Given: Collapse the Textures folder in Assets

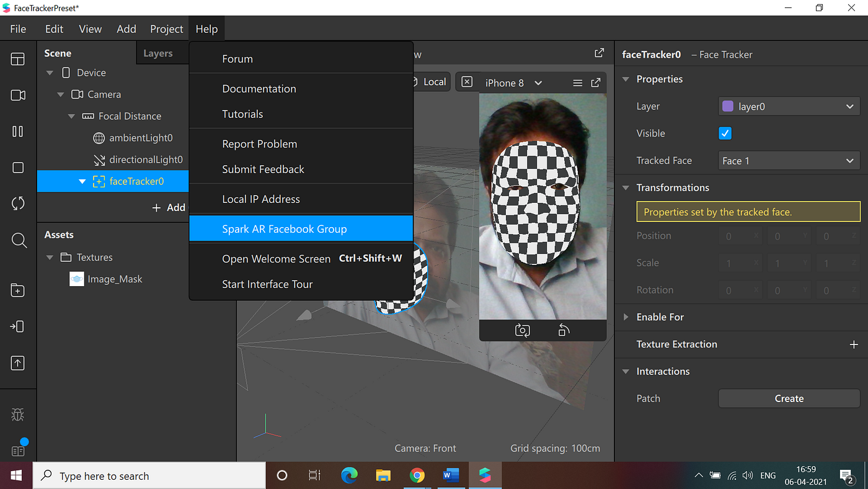Looking at the screenshot, I should coord(50,258).
